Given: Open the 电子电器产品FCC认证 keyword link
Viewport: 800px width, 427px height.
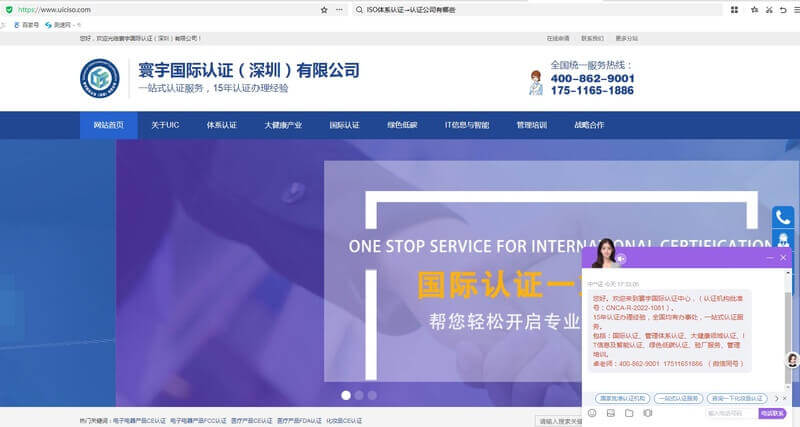Looking at the screenshot, I should pos(198,421).
